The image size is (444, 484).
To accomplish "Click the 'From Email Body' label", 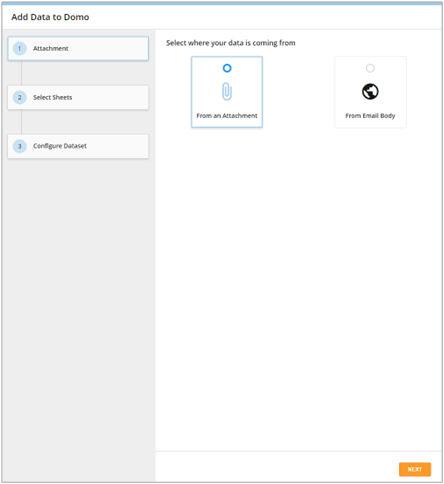I will [x=370, y=116].
